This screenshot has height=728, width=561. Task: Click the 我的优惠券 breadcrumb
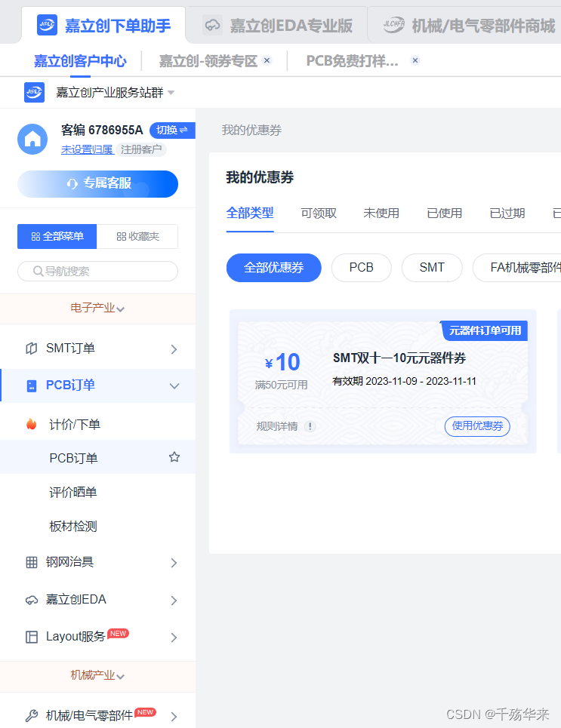pos(251,131)
